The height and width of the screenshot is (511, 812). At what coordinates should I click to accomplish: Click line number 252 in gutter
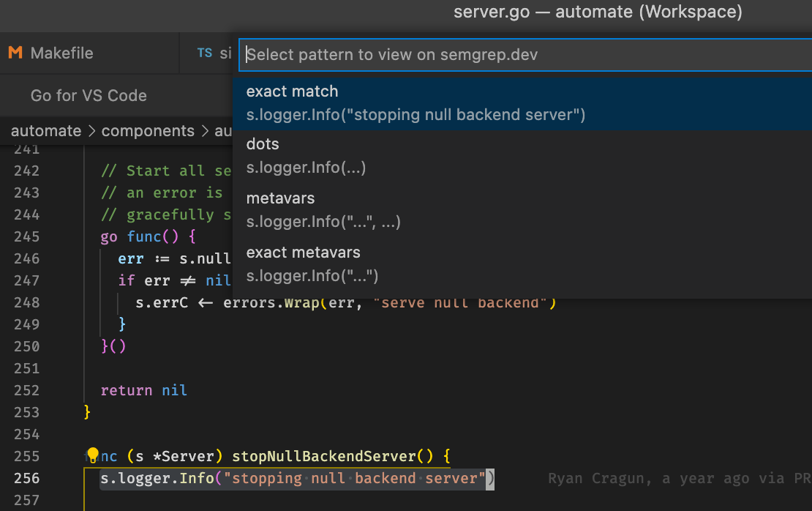[x=26, y=390]
